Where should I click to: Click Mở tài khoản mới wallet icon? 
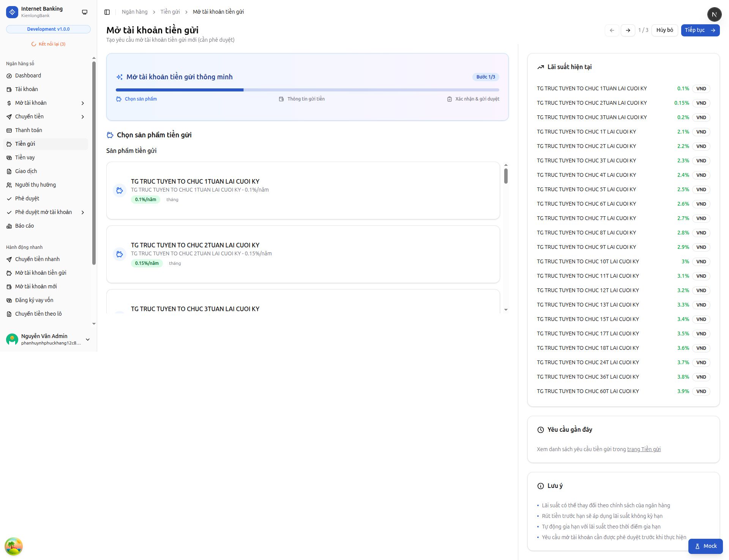coord(9,287)
